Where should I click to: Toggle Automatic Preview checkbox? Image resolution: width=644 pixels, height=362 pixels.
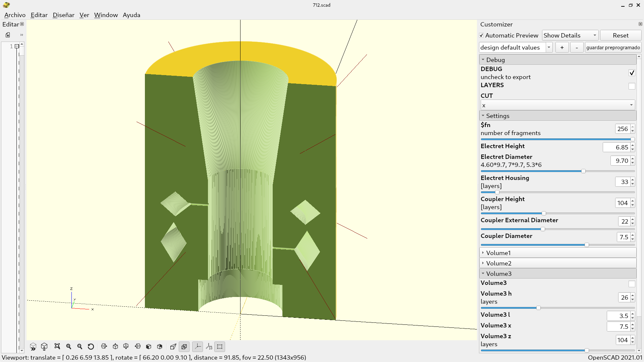[x=481, y=36]
